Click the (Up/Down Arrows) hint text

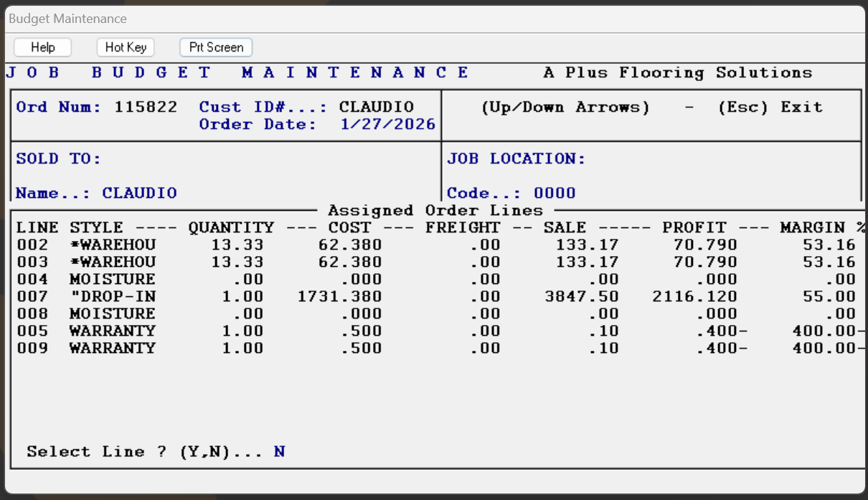565,107
